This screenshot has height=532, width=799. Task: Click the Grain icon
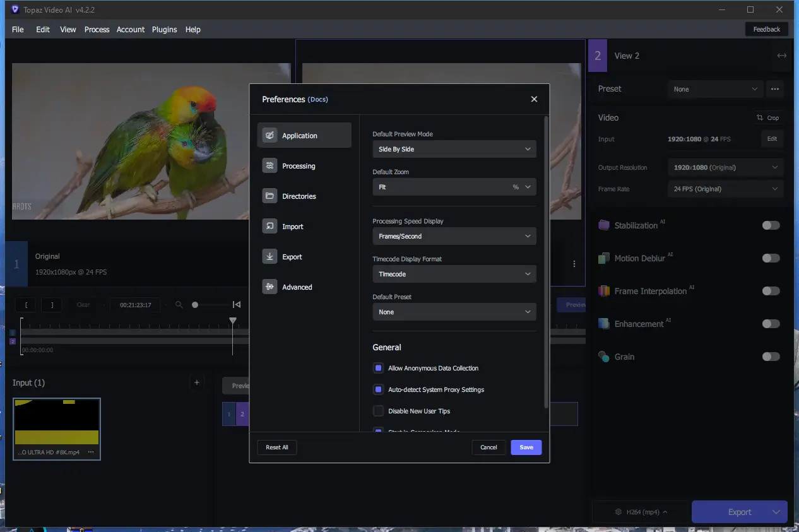604,357
